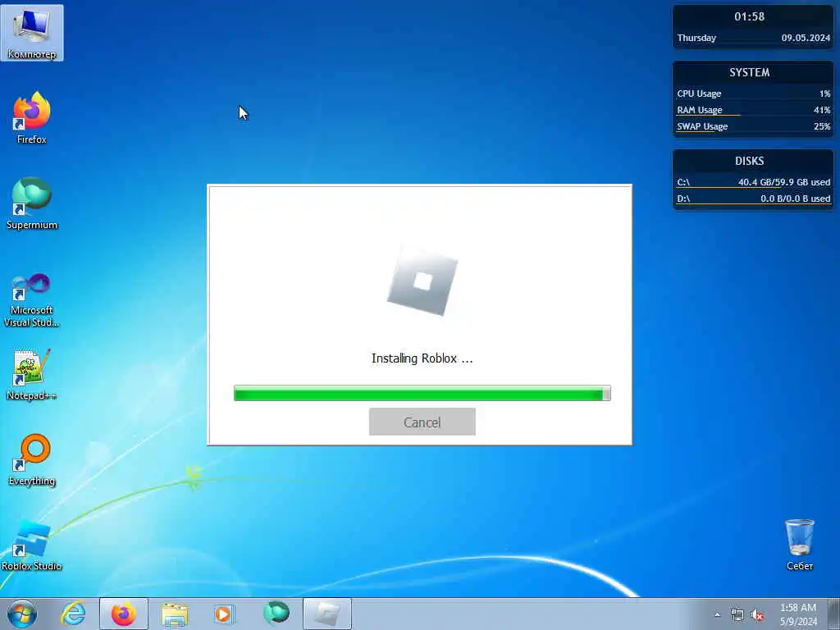Open the taskbar clock showing 1:58 AM

pos(798,614)
